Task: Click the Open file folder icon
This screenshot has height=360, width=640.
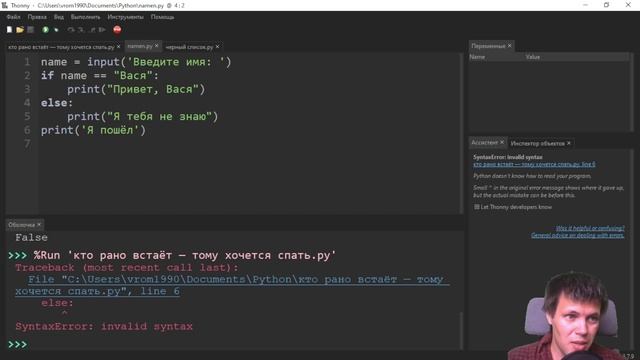Action: click(20, 30)
